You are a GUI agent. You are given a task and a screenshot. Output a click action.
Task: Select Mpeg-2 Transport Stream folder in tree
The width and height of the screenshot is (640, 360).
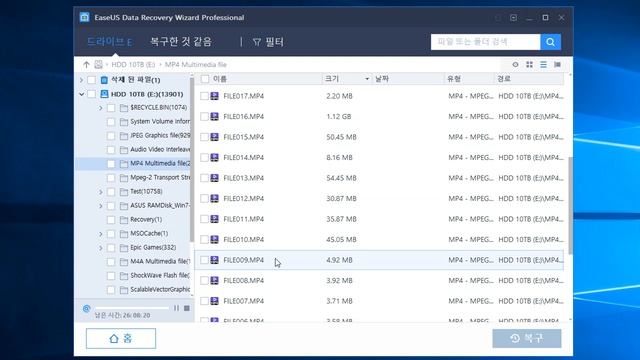click(160, 178)
